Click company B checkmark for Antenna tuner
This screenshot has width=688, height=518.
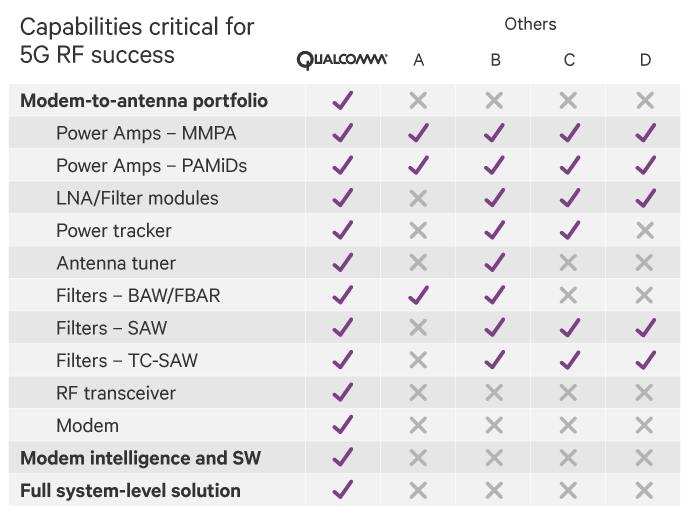pos(495,263)
